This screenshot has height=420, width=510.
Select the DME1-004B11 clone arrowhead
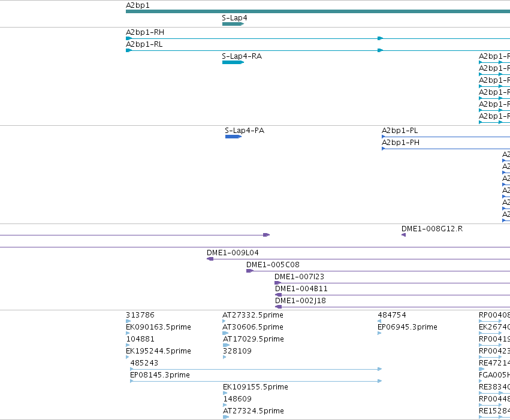tap(278, 295)
